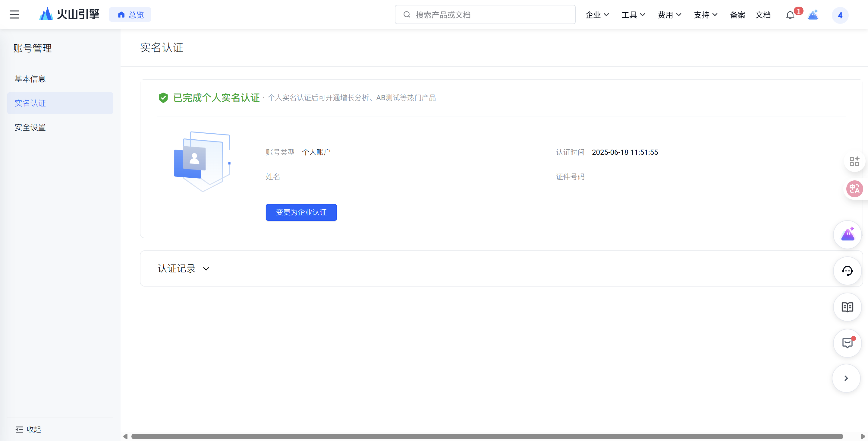Click 变更为企业认证 button
868x441 pixels.
coord(301,212)
